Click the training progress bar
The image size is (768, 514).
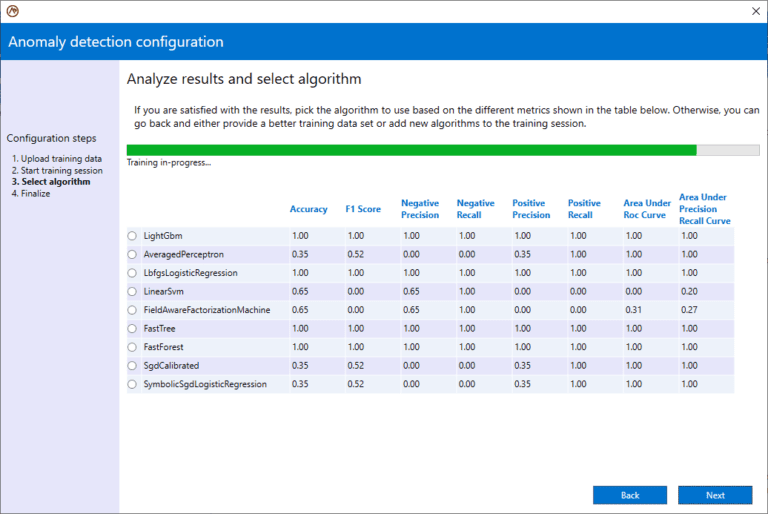(x=442, y=150)
